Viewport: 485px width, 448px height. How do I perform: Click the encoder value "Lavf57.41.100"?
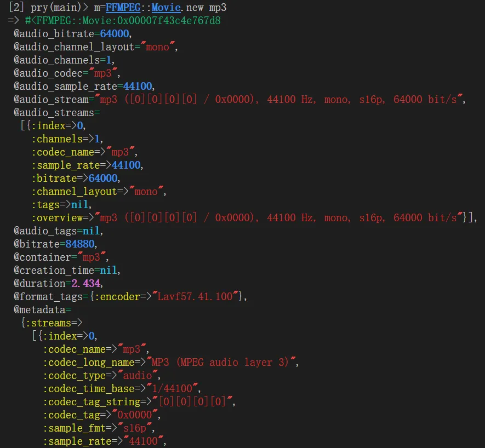pyautogui.click(x=195, y=296)
